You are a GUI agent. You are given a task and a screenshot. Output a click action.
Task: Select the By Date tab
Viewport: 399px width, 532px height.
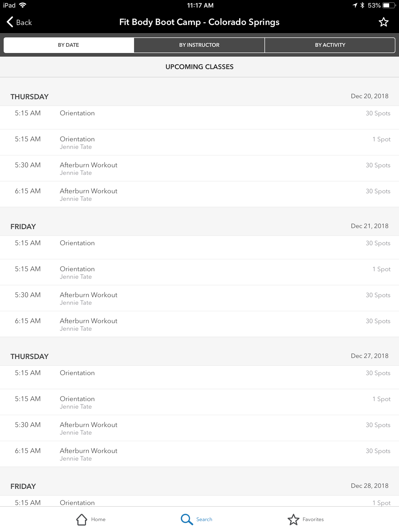click(x=69, y=45)
